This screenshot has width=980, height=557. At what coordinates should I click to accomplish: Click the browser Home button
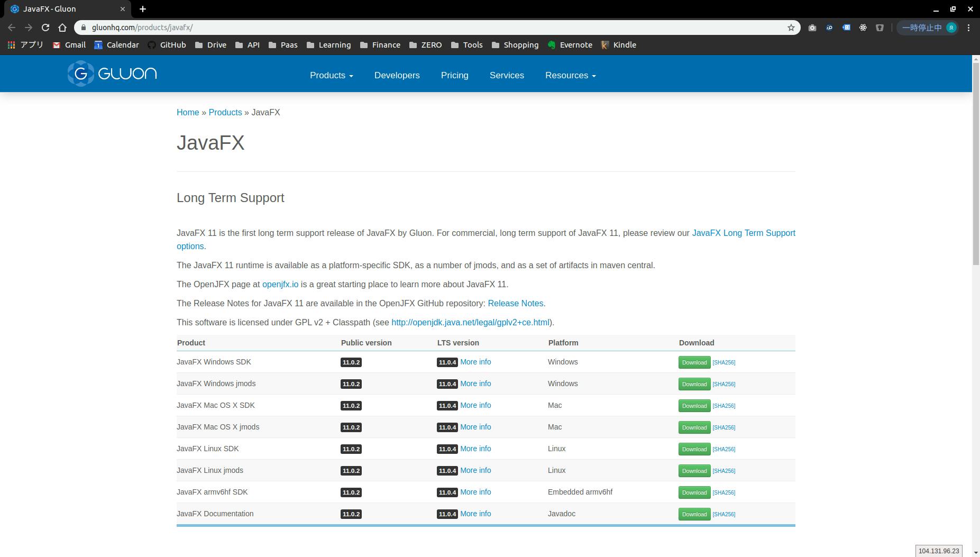[63, 28]
